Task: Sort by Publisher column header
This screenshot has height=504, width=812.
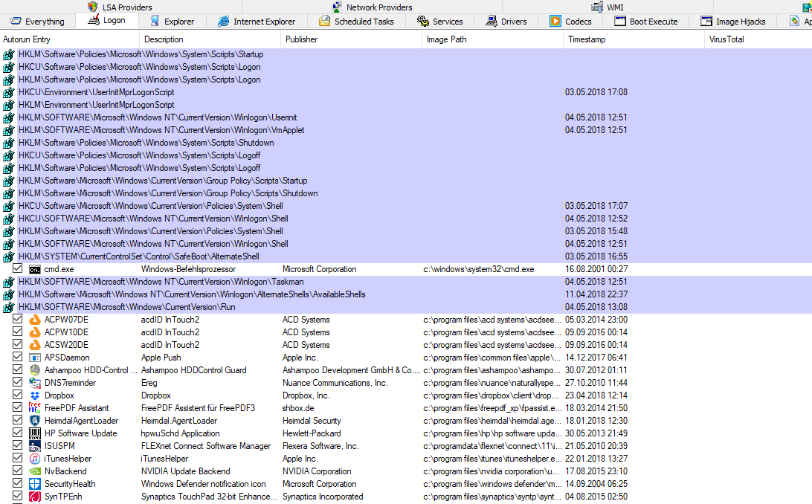Action: point(352,39)
